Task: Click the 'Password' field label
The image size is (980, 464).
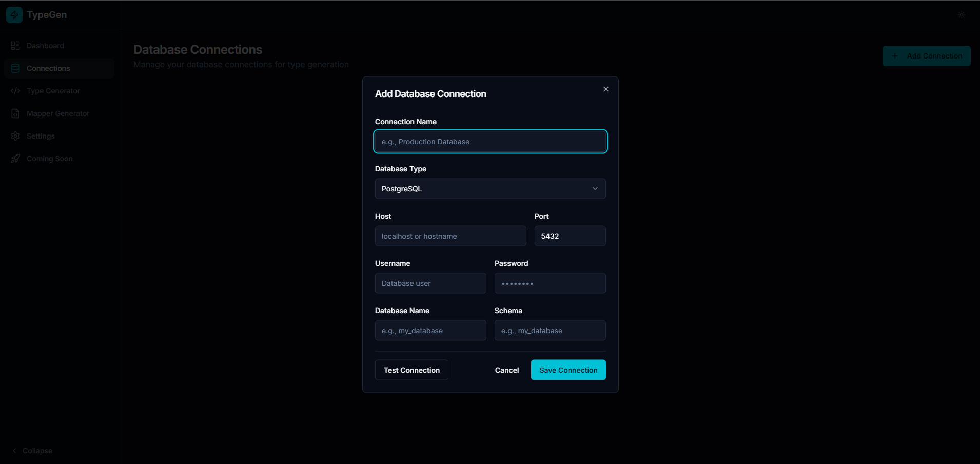Action: (x=511, y=263)
